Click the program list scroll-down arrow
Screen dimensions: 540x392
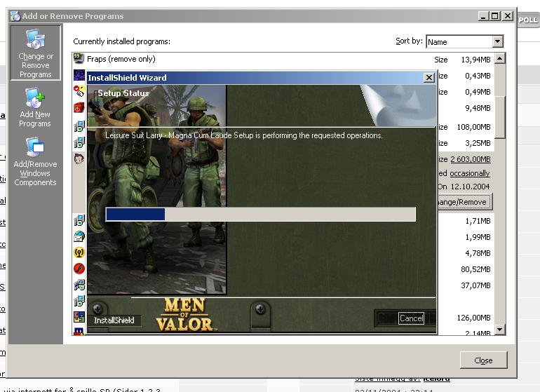(500, 330)
